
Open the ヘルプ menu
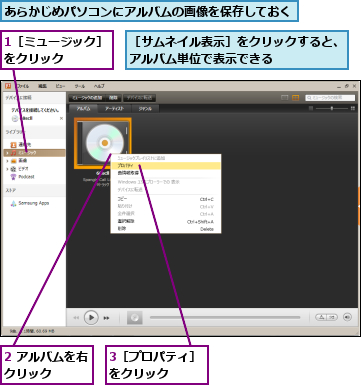pyautogui.click(x=99, y=86)
